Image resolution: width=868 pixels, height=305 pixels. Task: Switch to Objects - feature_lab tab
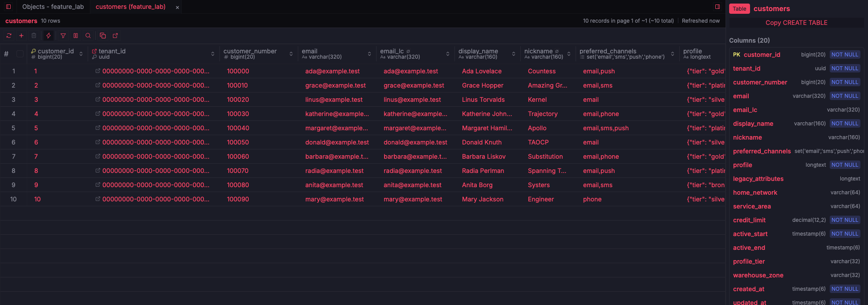pyautogui.click(x=53, y=7)
